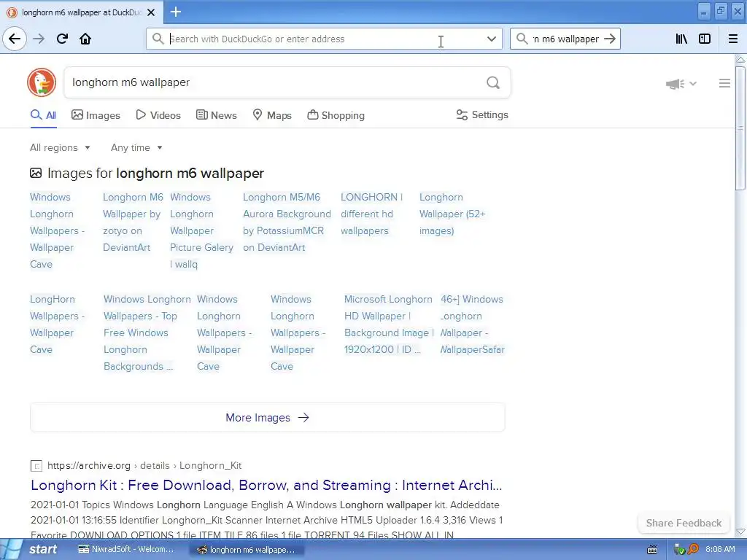Click the browser toolbar search field
The height and width of the screenshot is (560, 747).
(565, 39)
